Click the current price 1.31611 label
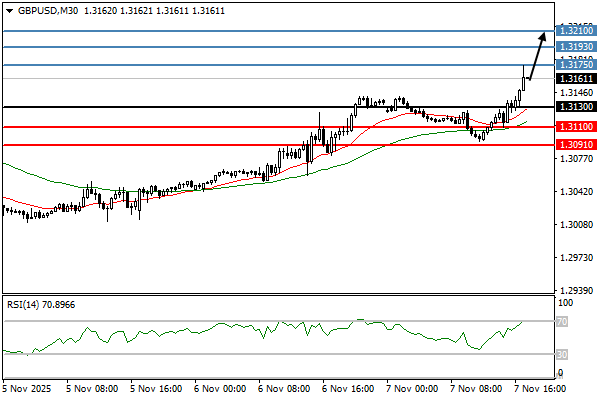Screen dimensions: 600x400 coord(575,78)
